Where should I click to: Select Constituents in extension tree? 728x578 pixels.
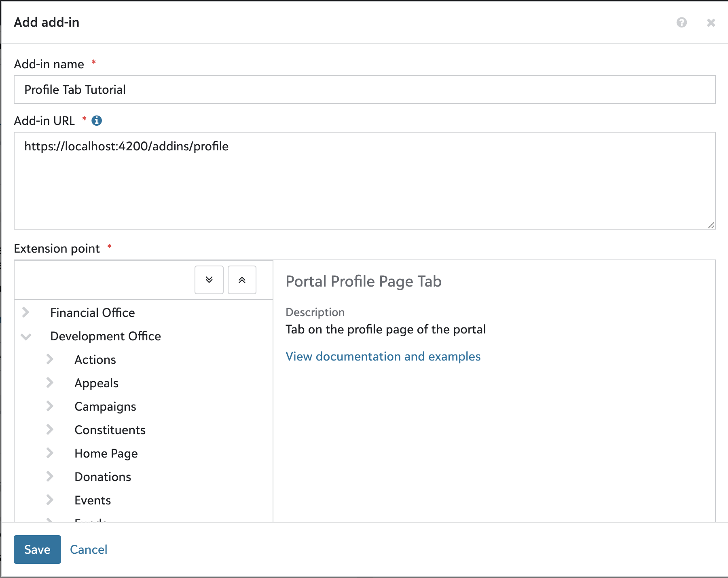coord(110,430)
